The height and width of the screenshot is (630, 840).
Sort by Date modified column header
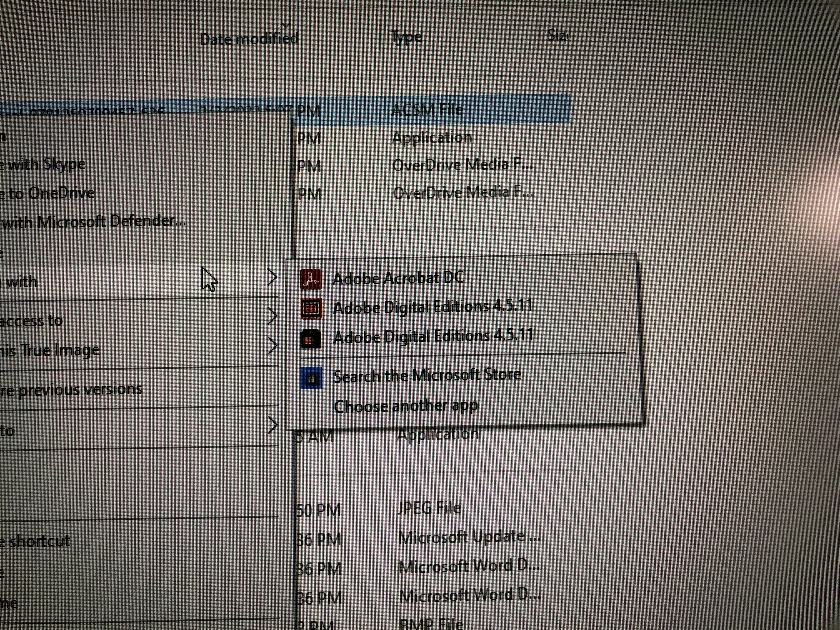click(x=249, y=39)
